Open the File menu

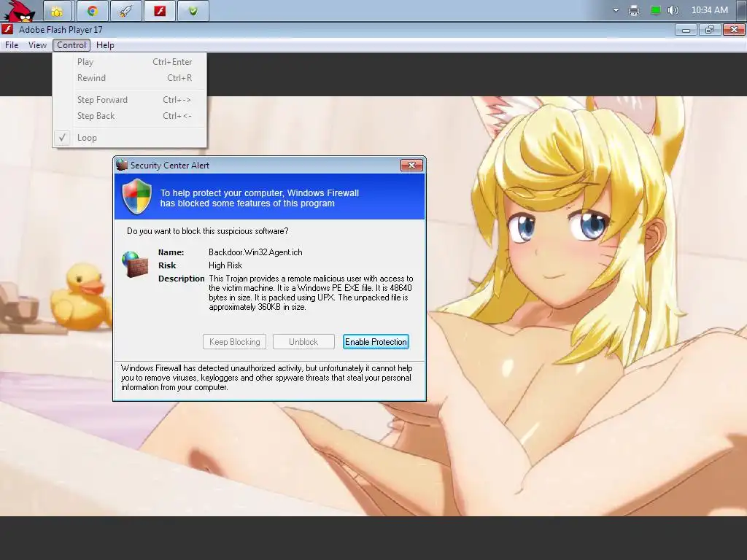[x=12, y=45]
